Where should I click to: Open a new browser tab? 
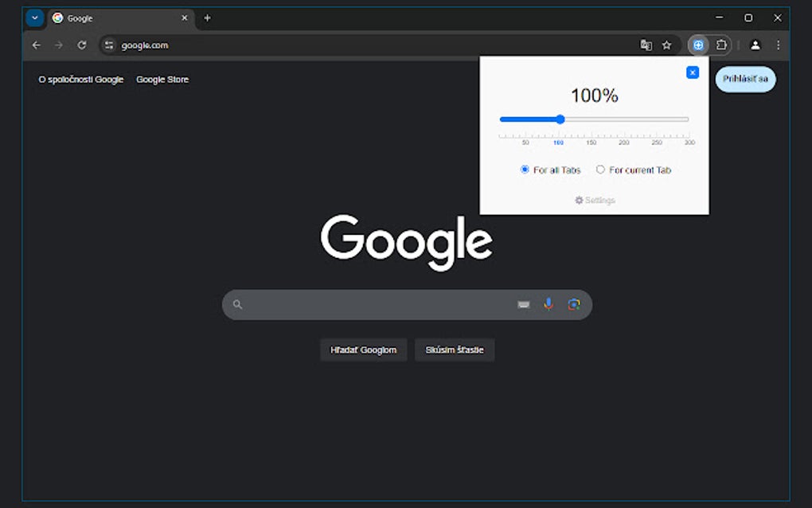[x=207, y=18]
